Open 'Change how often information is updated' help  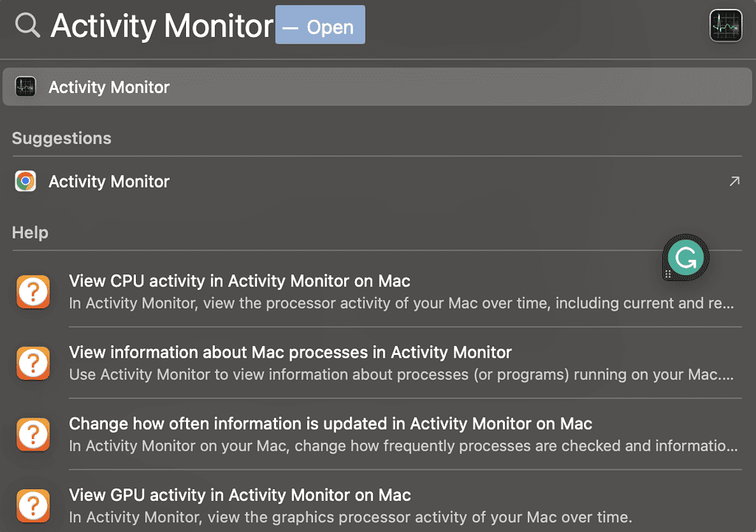click(330, 424)
